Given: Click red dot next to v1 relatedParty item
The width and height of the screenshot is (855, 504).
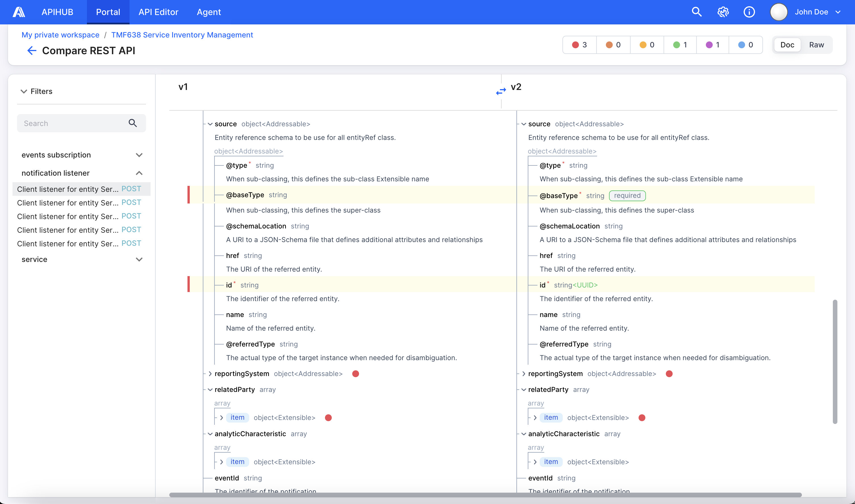Looking at the screenshot, I should pos(328,417).
